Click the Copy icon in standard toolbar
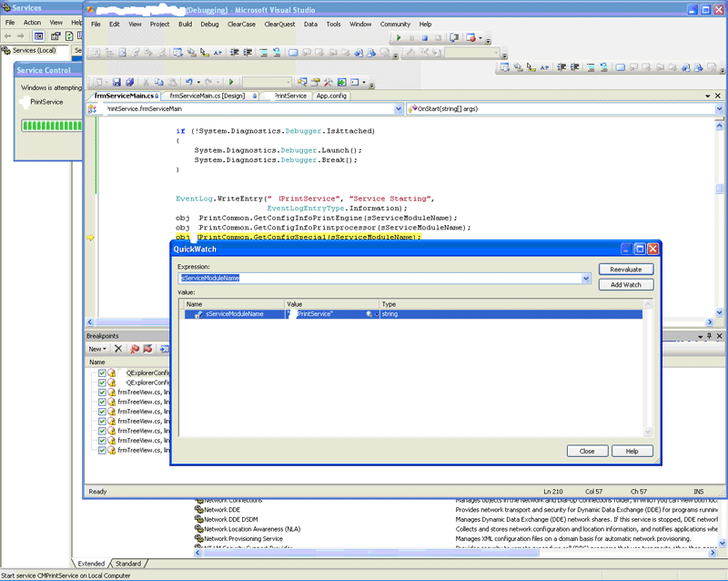 [159, 82]
